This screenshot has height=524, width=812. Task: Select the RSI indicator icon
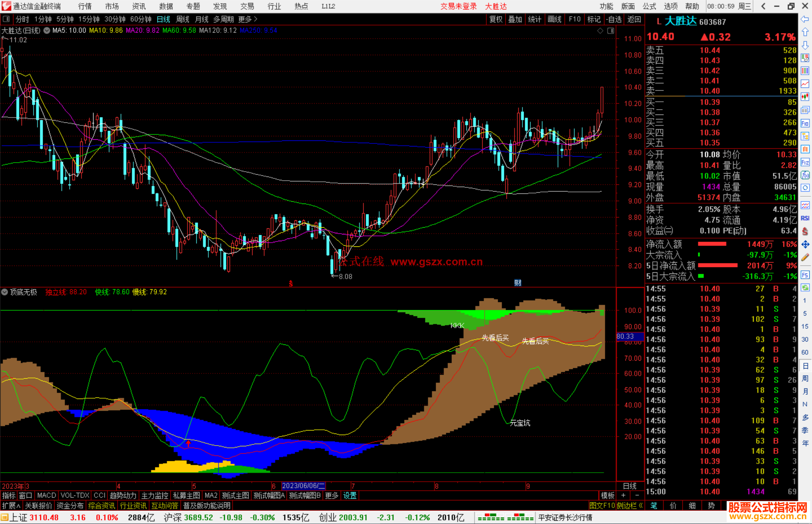[805, 218]
